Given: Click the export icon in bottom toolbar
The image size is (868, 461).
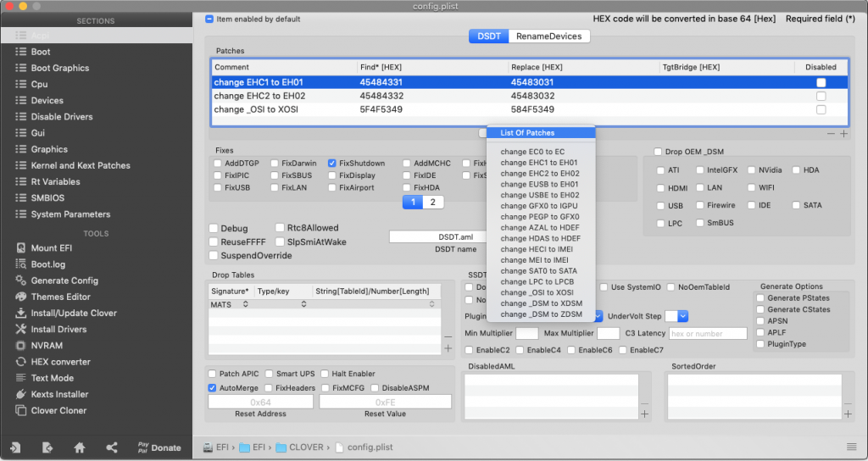Looking at the screenshot, I should click(47, 447).
